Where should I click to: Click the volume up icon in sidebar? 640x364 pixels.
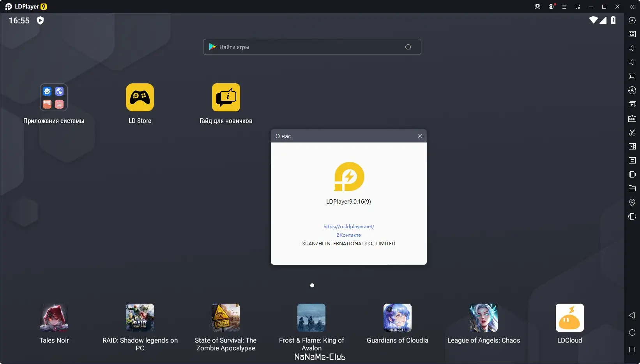[632, 48]
